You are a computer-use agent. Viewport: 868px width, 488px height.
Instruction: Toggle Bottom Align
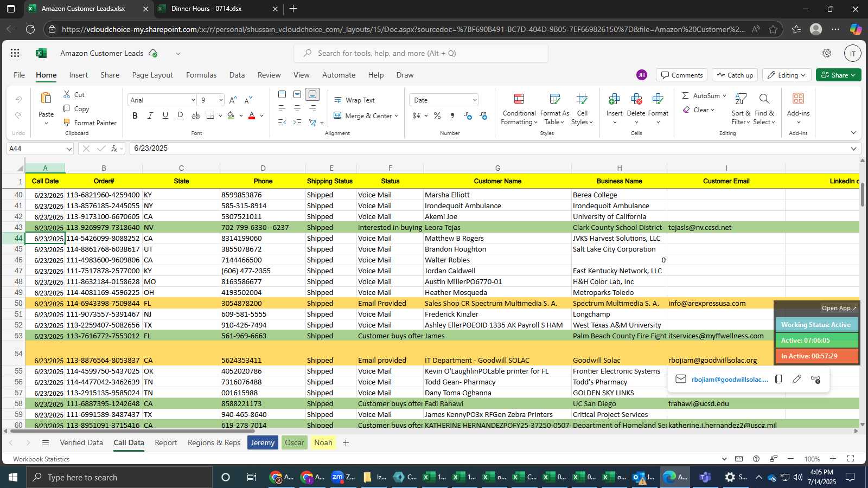coord(312,94)
